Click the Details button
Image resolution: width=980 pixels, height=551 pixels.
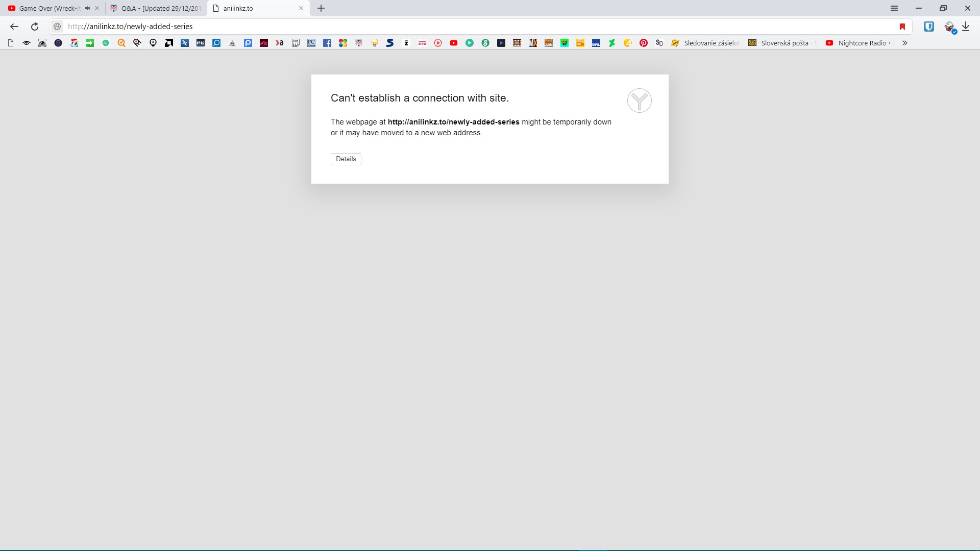point(346,159)
